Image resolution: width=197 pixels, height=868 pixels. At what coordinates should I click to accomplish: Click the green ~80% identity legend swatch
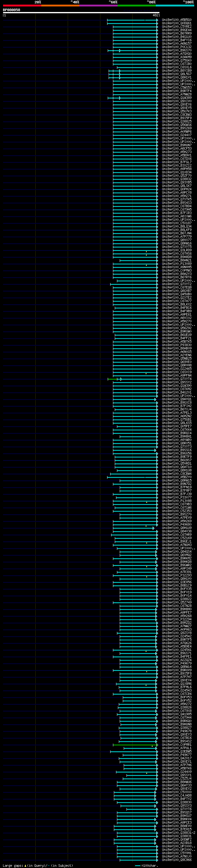click(x=137, y=6)
